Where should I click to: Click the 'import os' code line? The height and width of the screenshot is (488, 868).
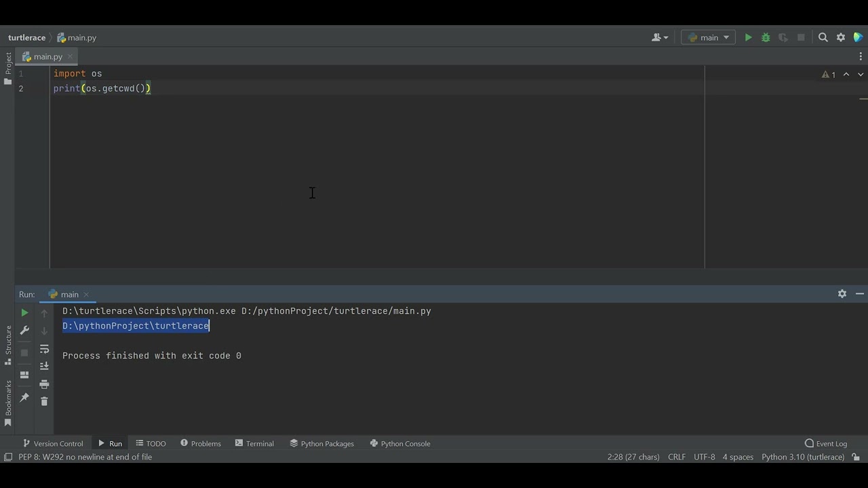click(x=78, y=74)
